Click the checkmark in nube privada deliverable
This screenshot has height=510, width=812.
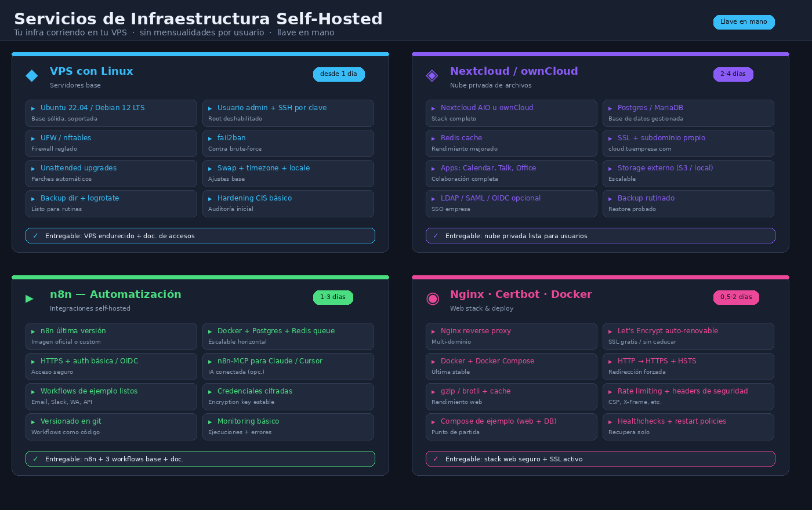coord(436,236)
